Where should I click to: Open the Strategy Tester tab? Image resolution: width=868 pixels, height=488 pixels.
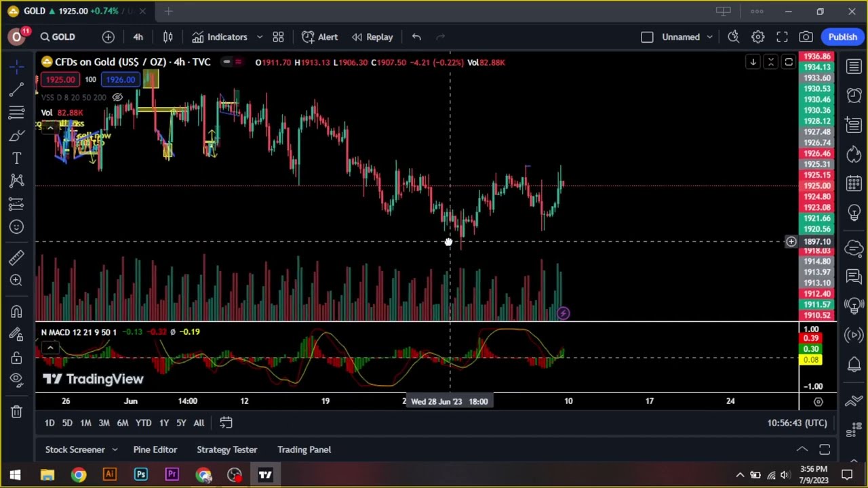coord(227,449)
